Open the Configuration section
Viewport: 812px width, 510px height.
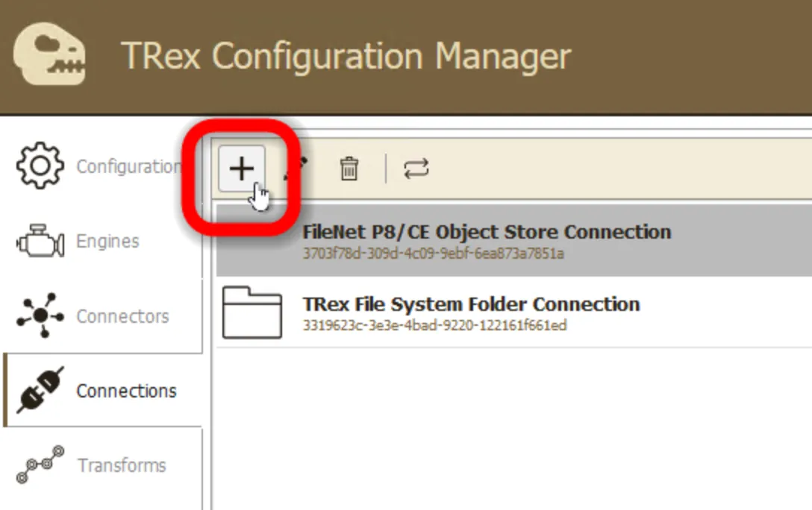[101, 166]
